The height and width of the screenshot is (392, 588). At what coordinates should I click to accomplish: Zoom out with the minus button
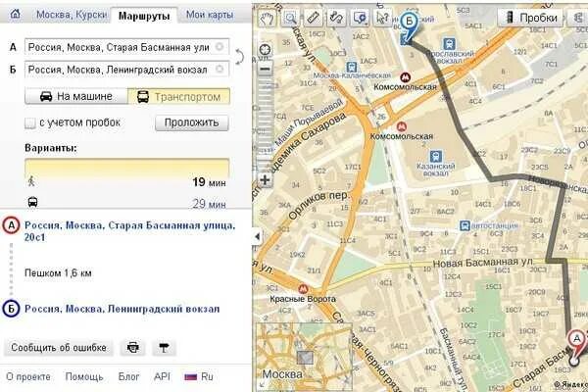point(266,69)
